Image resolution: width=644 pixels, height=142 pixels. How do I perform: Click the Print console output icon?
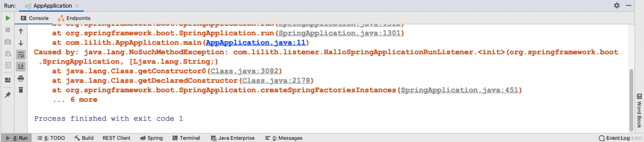tap(21, 78)
